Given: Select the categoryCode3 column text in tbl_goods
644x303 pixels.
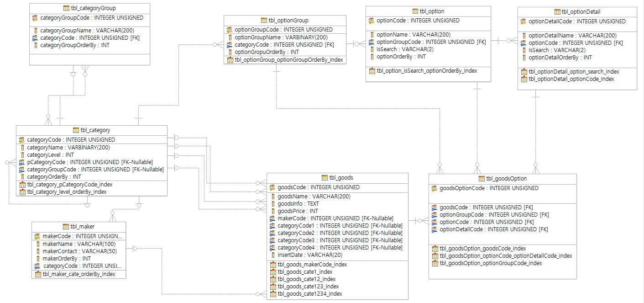Looking at the screenshot, I should 340,240.
